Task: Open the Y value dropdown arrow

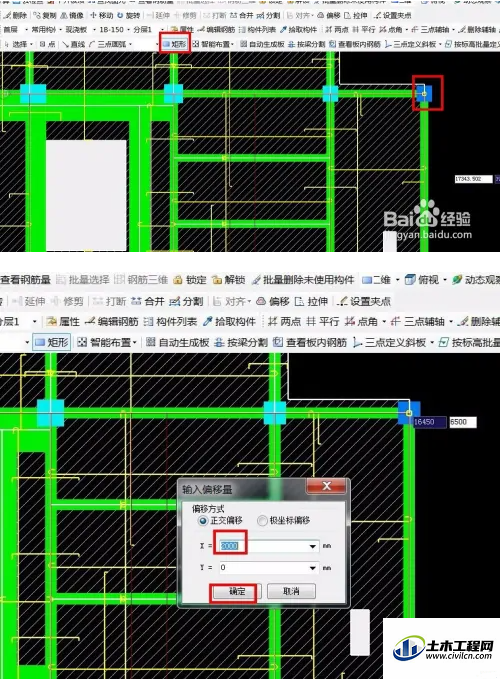Action: pyautogui.click(x=313, y=568)
